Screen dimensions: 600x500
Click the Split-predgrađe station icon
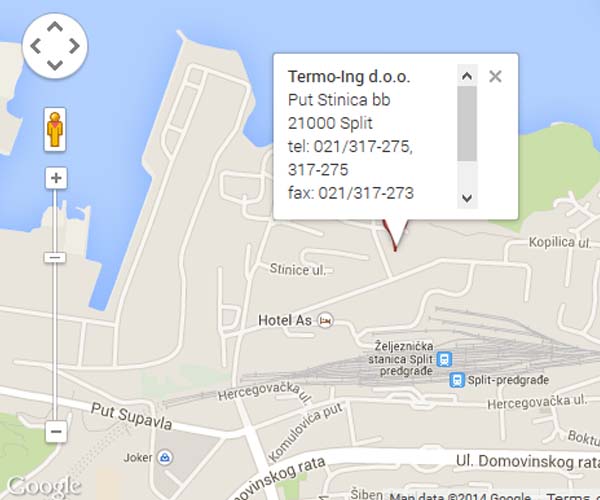coord(457,380)
